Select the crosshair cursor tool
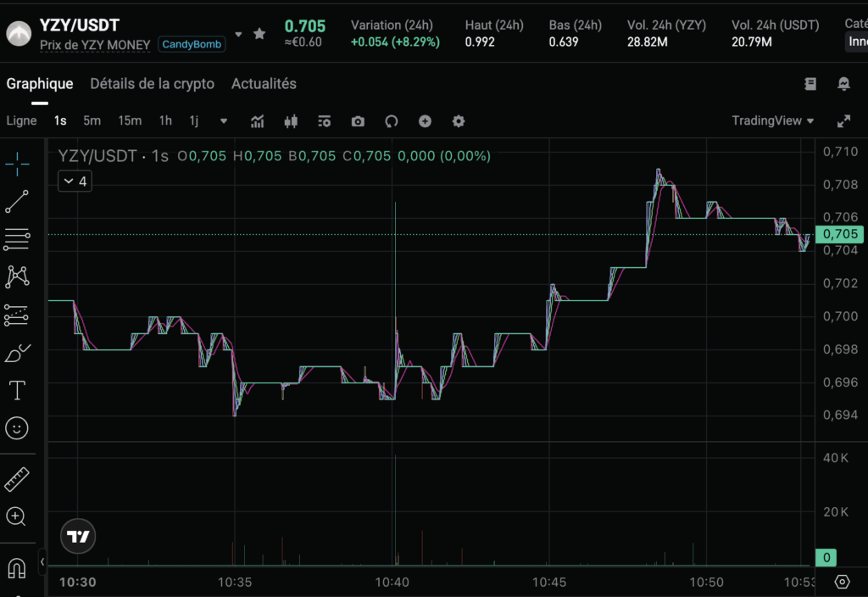Screen dimensions: 868x597 tap(18, 164)
